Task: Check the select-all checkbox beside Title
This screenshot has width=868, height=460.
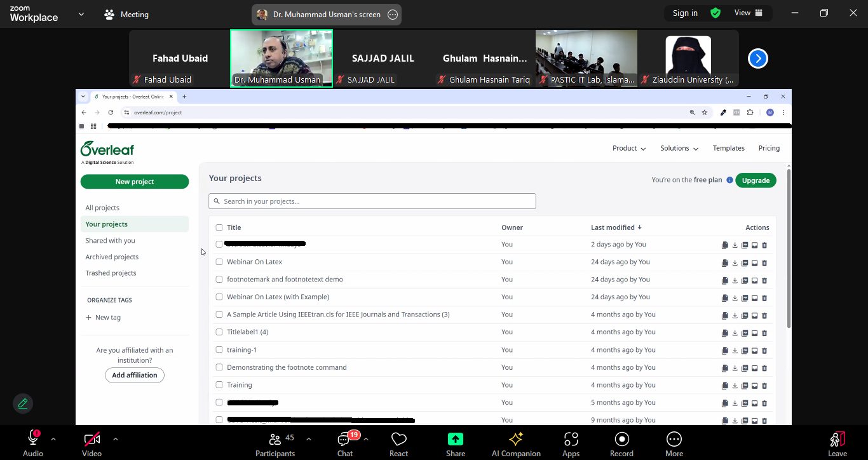Action: click(x=219, y=227)
